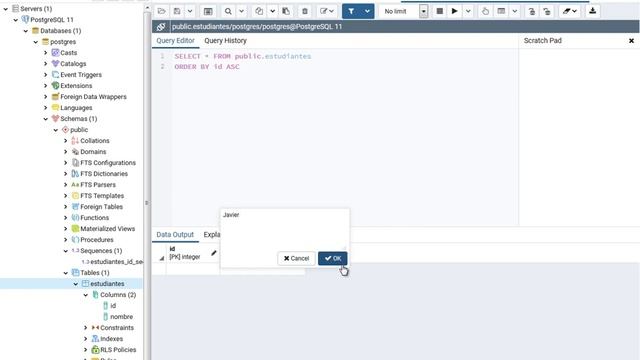Screen dimensions: 640x360
Task: Expand the Collations tree node
Action: [x=66, y=141]
